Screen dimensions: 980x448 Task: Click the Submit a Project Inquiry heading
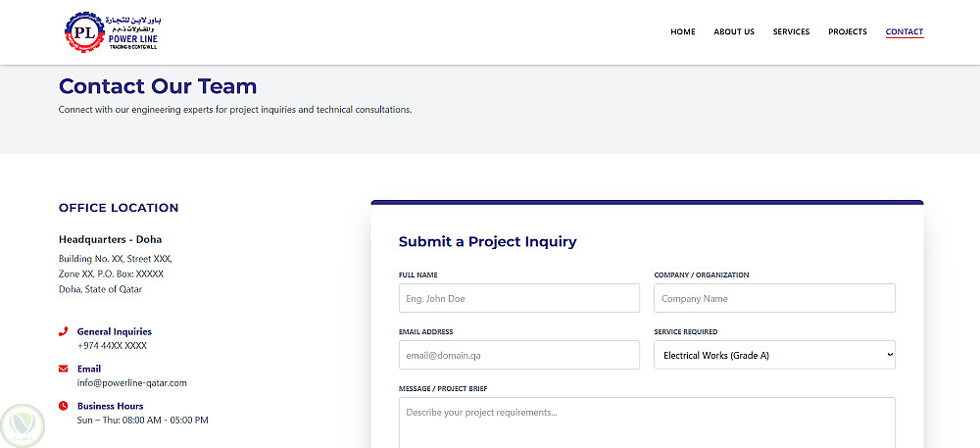488,241
